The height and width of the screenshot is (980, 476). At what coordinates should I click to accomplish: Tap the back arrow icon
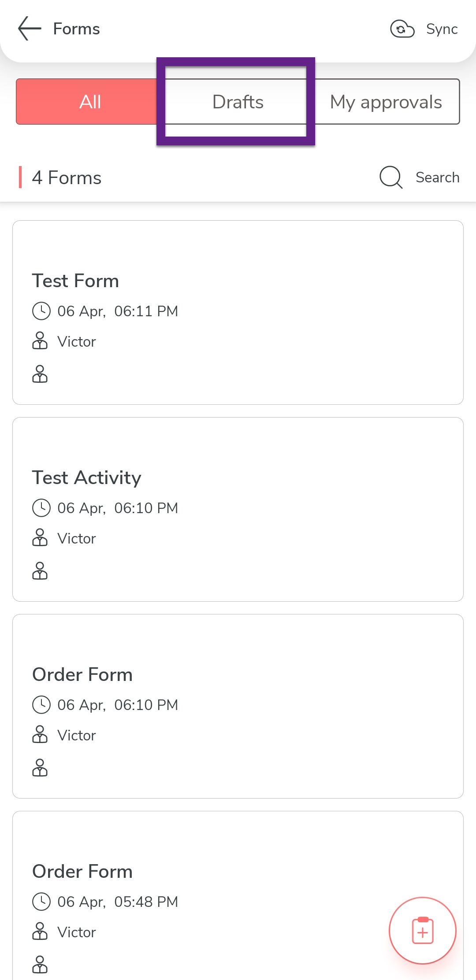(x=30, y=29)
